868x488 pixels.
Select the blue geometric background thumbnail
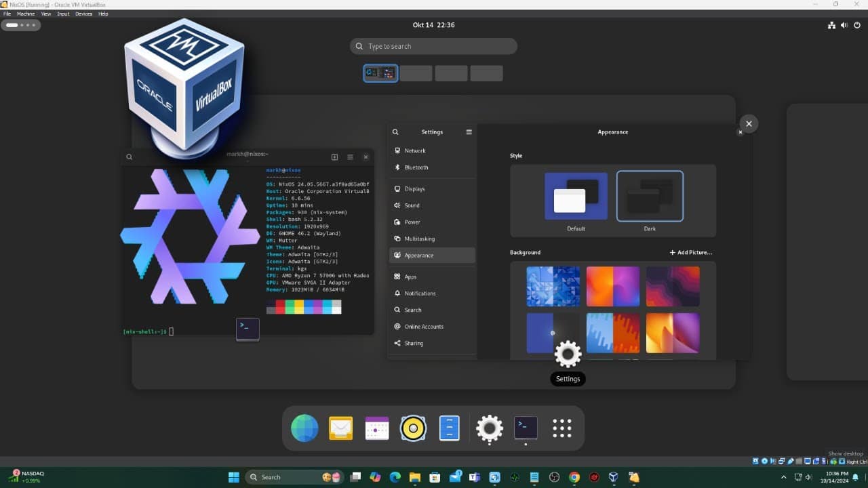553,286
